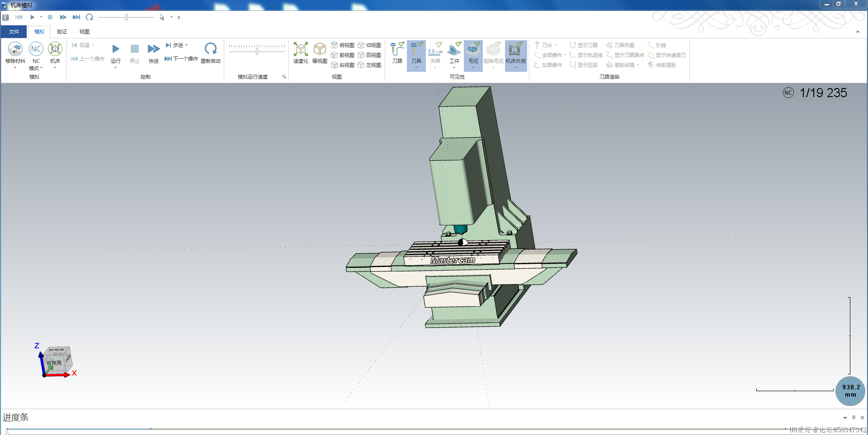Screen dimensions: 868x435
Task: Click the 快进 fast forward button
Action: [154, 53]
